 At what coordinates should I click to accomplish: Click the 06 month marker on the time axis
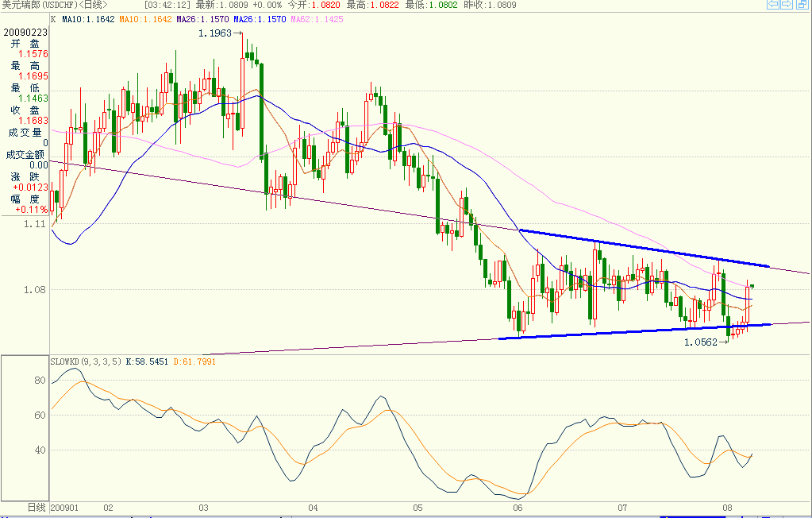518,508
